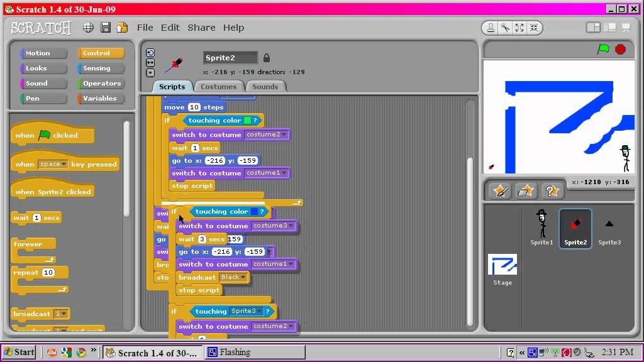Viewport: 644px width, 362px height.
Task: Switch to Flashing taskbar window
Action: click(255, 352)
